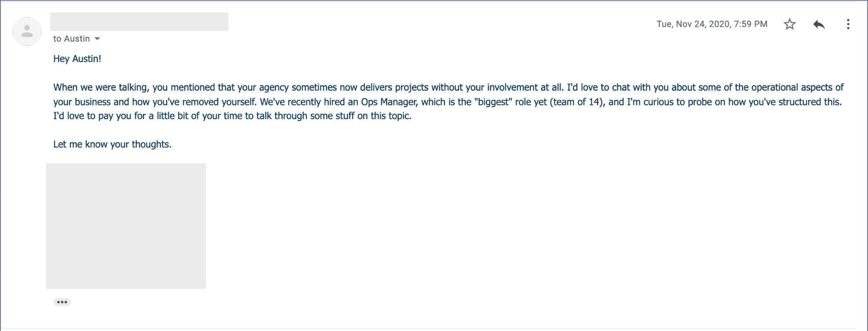
Task: Click the grayed-out sender name field
Action: pos(139,22)
